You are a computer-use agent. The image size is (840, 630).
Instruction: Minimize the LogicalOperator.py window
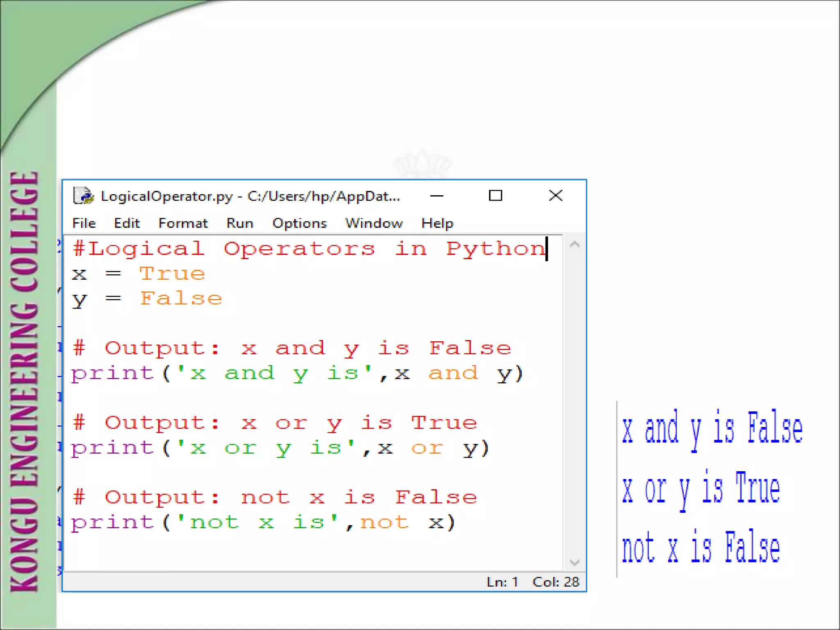coord(436,196)
